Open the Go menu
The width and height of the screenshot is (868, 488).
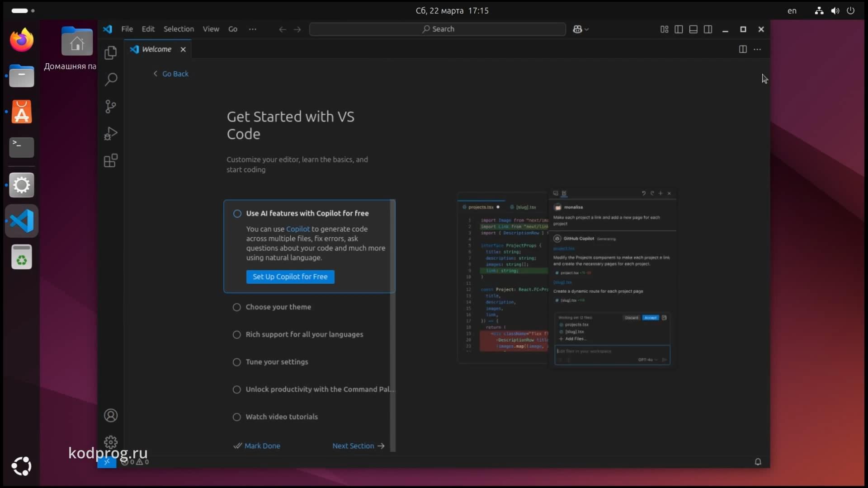click(233, 29)
